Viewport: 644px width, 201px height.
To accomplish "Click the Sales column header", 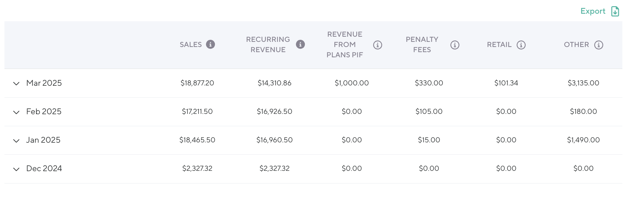I will (x=191, y=45).
